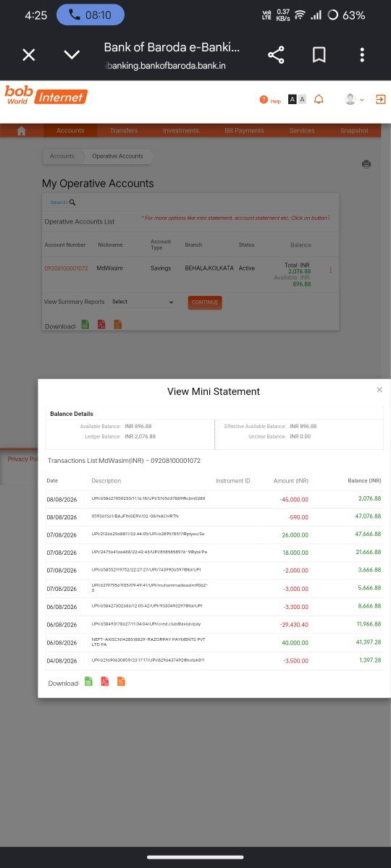Viewport: 391px width, 868px height.
Task: Click the BEHALA,KOLKATA branch cell
Action: (209, 268)
